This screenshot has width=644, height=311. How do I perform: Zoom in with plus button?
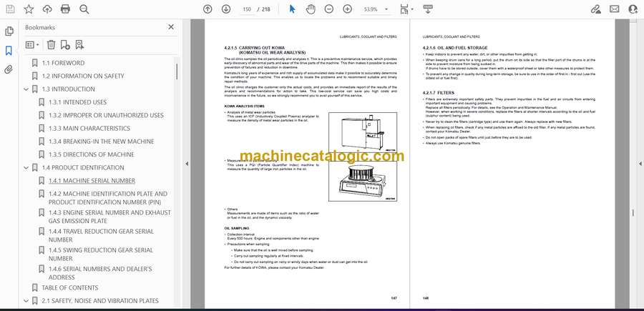click(348, 9)
